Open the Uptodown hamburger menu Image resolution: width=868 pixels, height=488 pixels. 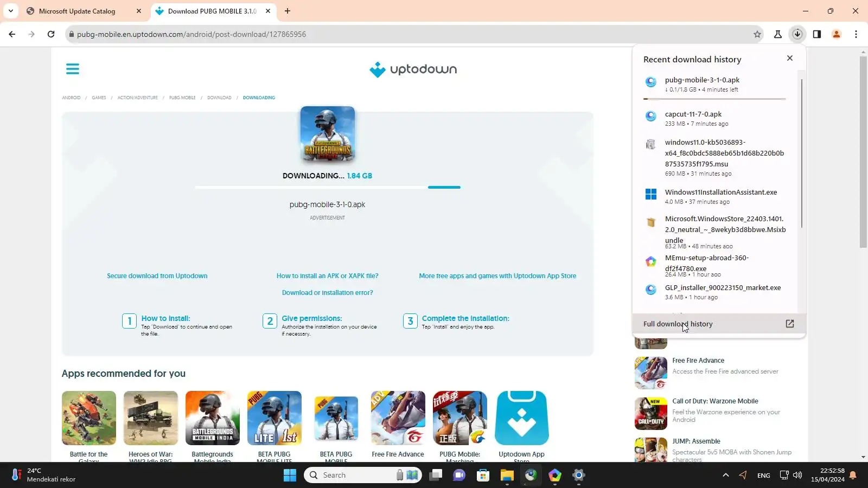(73, 69)
